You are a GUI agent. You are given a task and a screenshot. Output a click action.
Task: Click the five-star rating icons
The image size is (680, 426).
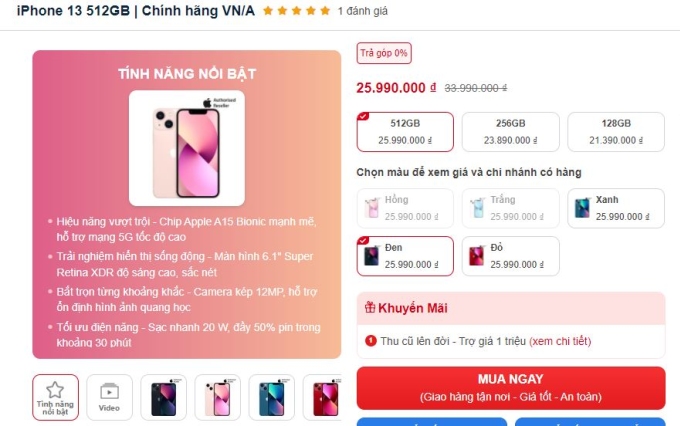pyautogui.click(x=297, y=11)
